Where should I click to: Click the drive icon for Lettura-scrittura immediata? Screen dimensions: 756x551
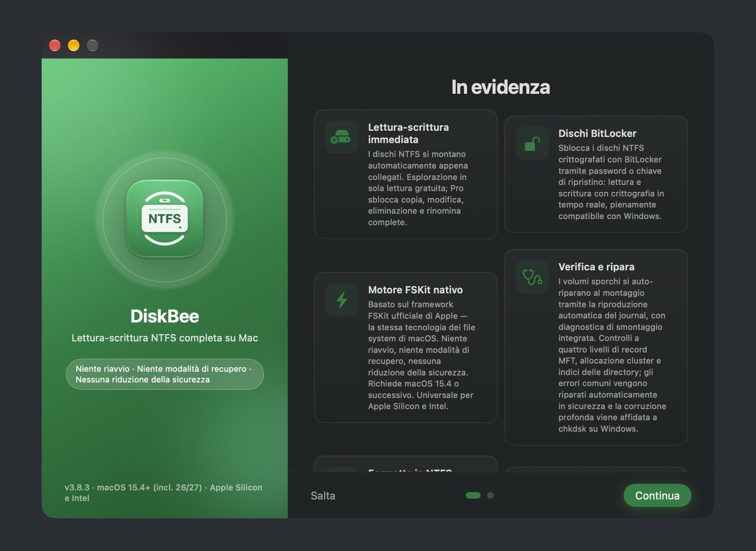pyautogui.click(x=341, y=137)
